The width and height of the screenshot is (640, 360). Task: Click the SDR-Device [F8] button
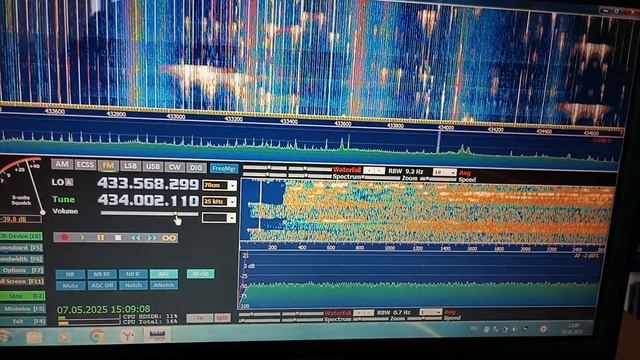pos(21,236)
